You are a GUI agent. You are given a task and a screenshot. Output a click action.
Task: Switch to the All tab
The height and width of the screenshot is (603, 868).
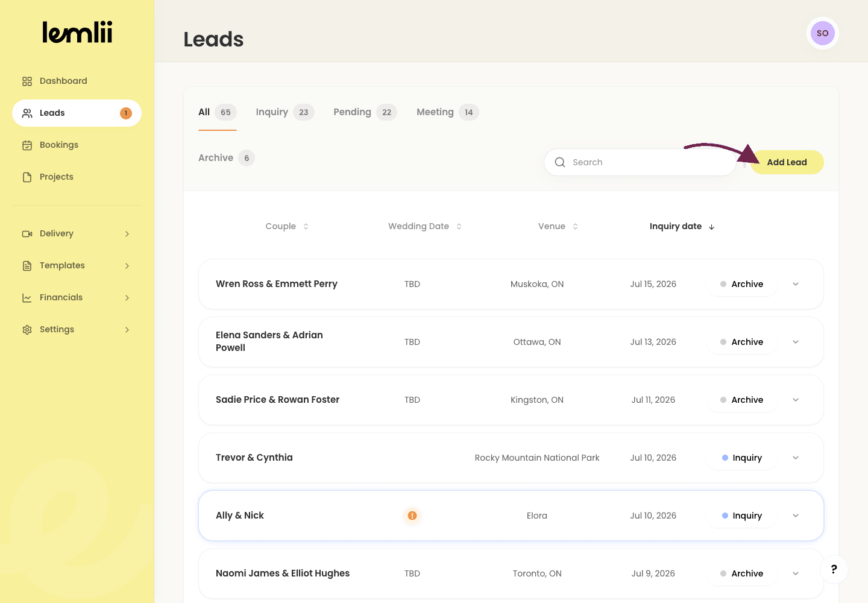click(218, 112)
